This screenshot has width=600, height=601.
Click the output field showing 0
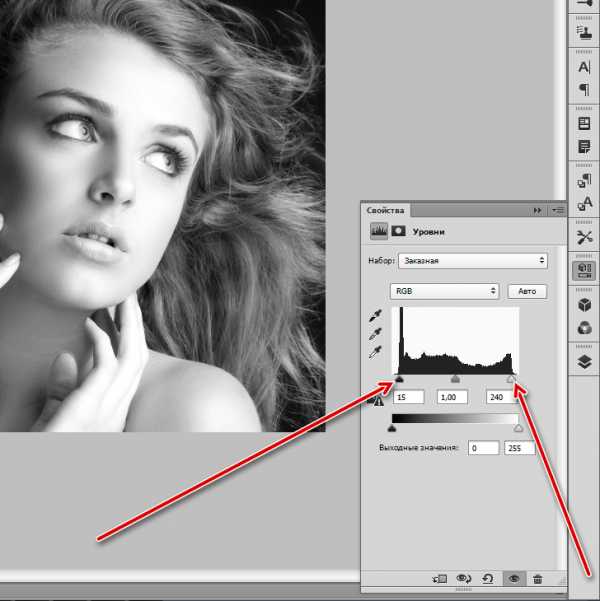point(483,448)
